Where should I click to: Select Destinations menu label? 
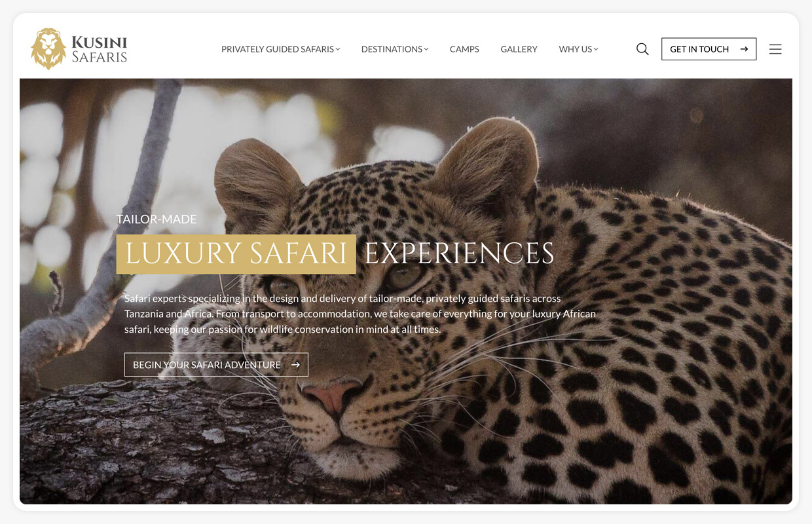click(x=392, y=49)
